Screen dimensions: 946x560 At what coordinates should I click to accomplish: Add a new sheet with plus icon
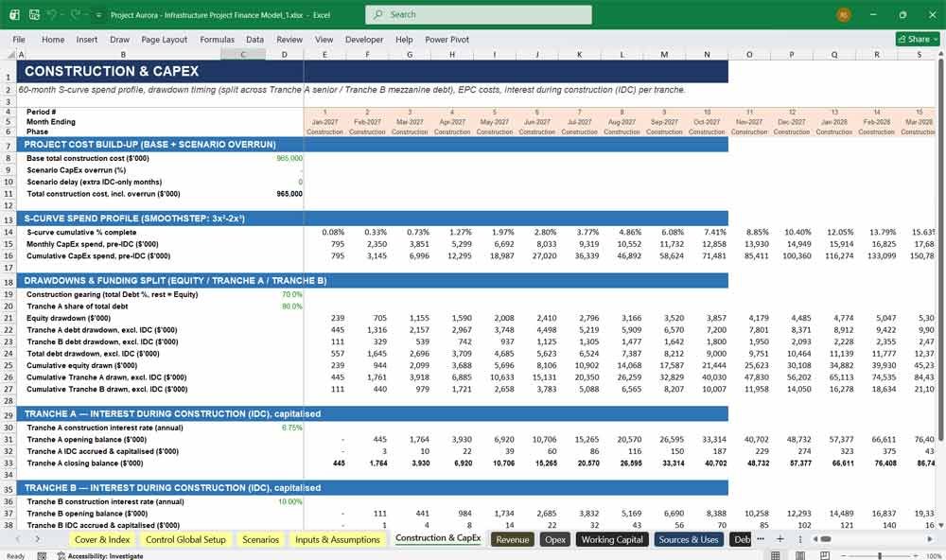coord(780,539)
